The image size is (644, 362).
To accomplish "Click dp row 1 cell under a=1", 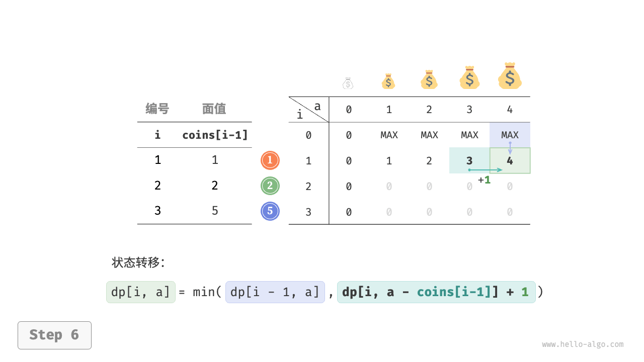I will (x=389, y=161).
